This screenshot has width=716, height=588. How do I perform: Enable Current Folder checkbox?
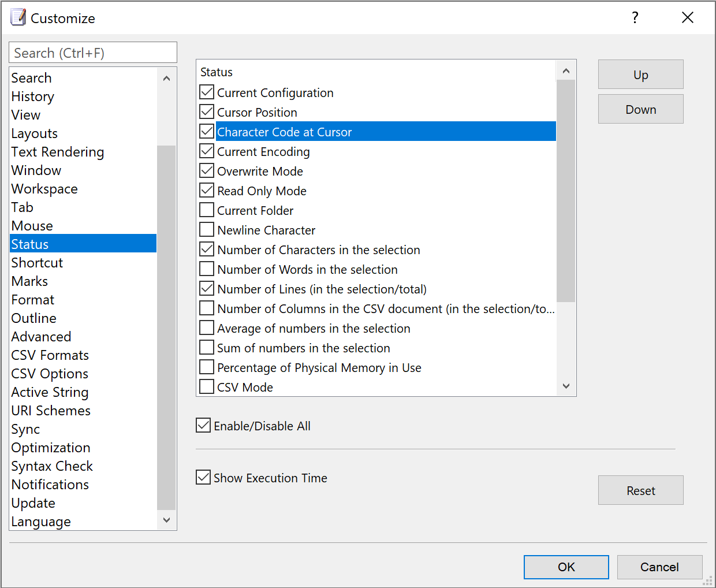tap(207, 210)
